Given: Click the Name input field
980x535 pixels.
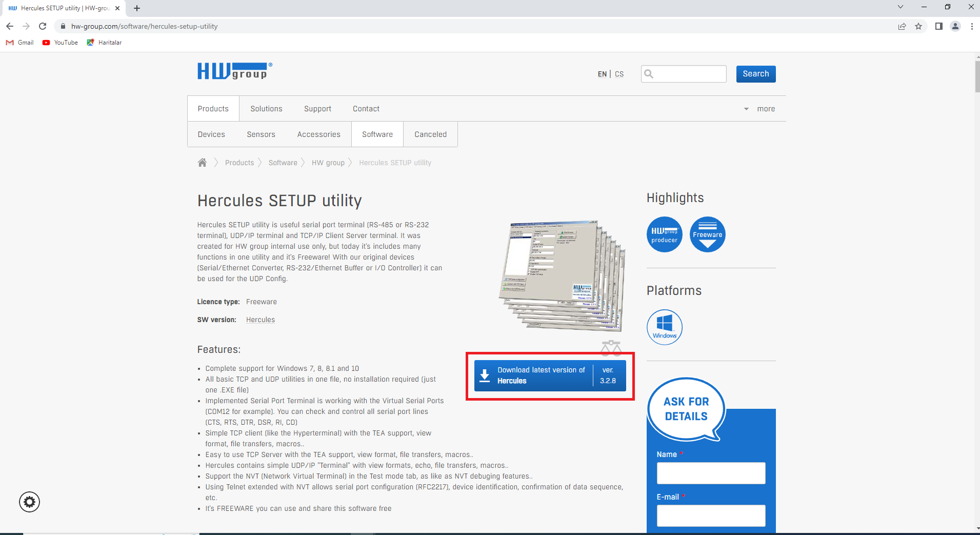Looking at the screenshot, I should point(711,473).
